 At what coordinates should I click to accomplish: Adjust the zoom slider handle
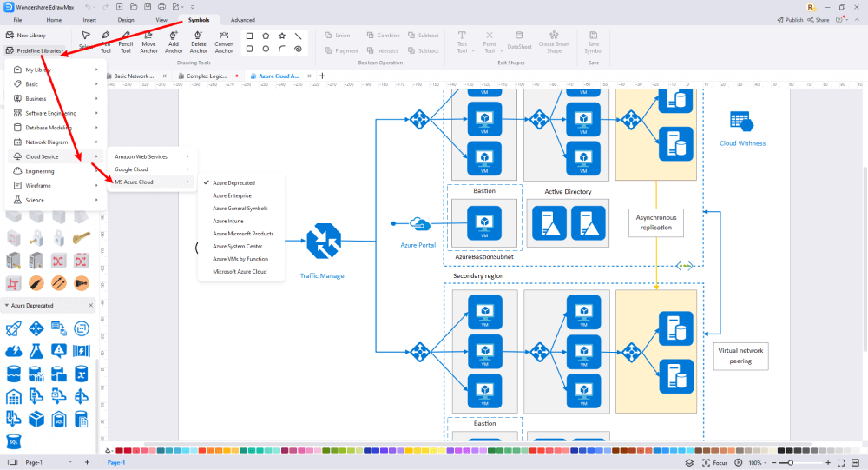click(x=791, y=463)
